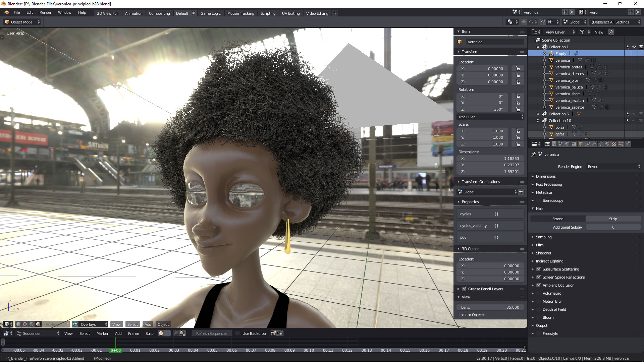Screen dimensions: 644x362
Task: Click the Scripting workspace tab icon
Action: click(268, 13)
